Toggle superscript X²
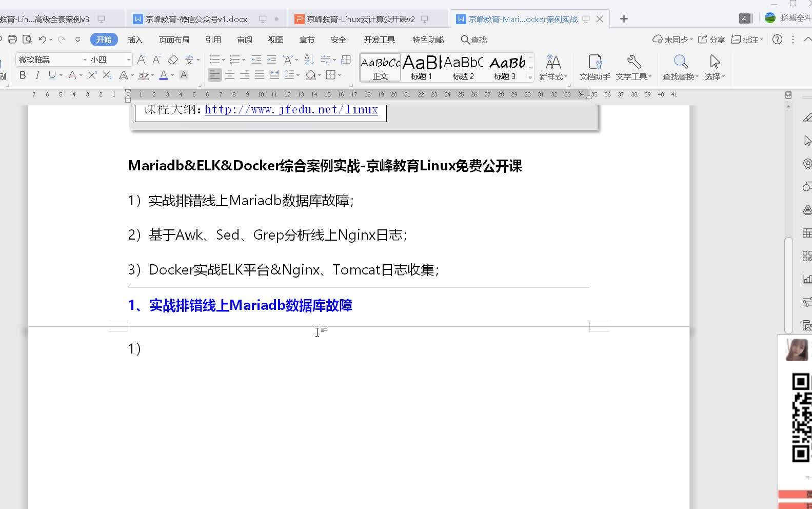The height and width of the screenshot is (509, 812). pos(92,75)
